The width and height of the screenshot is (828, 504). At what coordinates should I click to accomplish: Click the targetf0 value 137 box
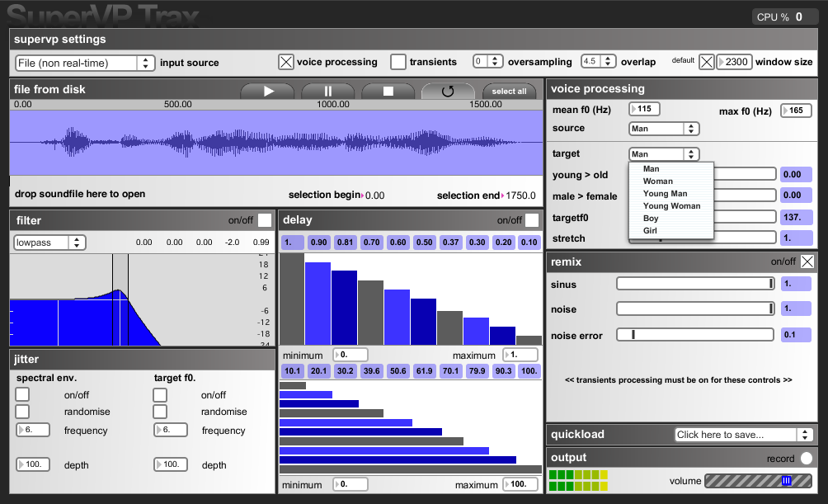tap(796, 217)
